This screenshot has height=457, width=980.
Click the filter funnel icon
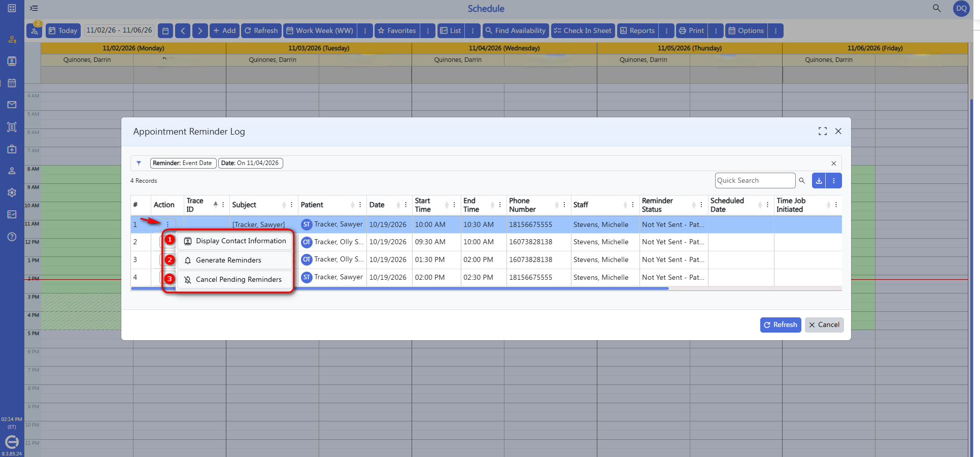pos(139,163)
